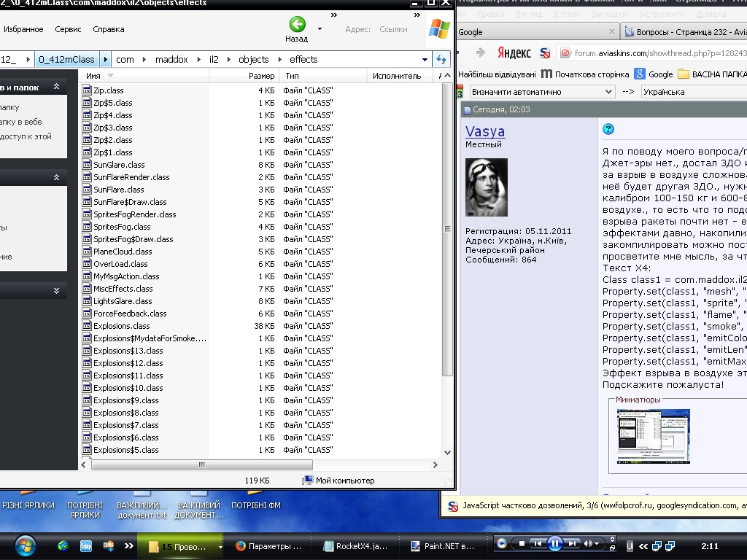Open the attached screenshot thumbnail under Миниатюры
Screen dimensions: 747x560
(x=653, y=436)
